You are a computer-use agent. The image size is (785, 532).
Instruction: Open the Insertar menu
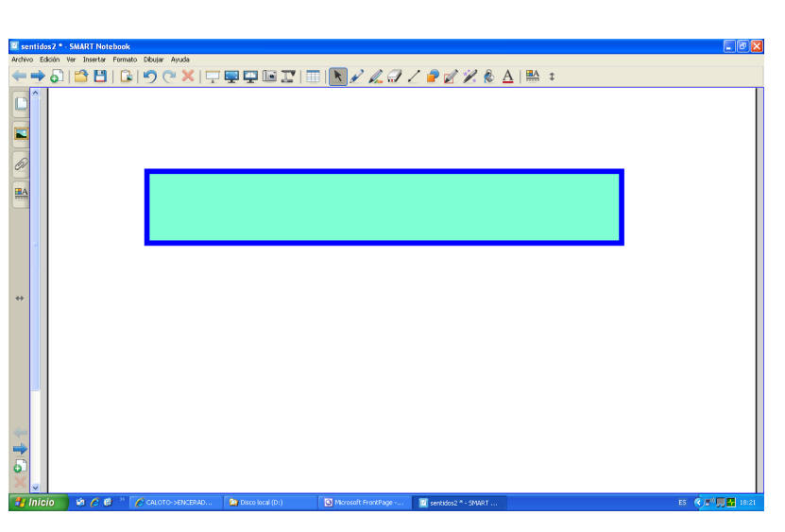click(94, 60)
